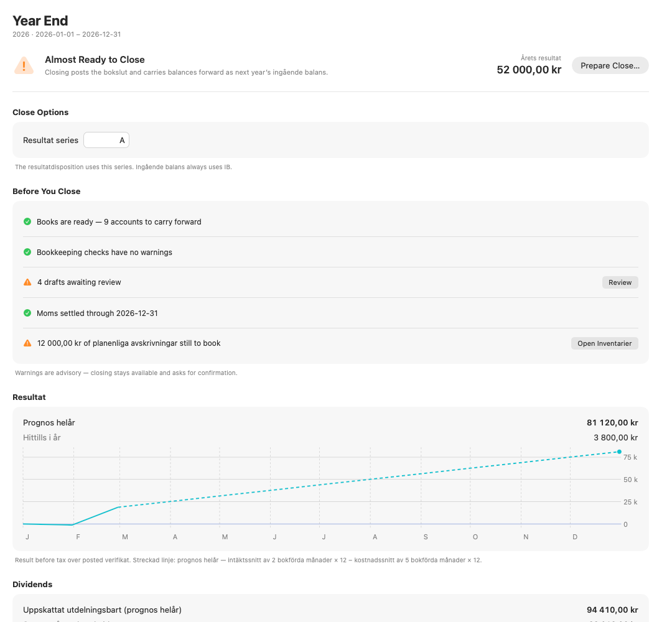Click warning triangle beside planenliga avskrivningar row
672x622 pixels.
click(x=27, y=343)
